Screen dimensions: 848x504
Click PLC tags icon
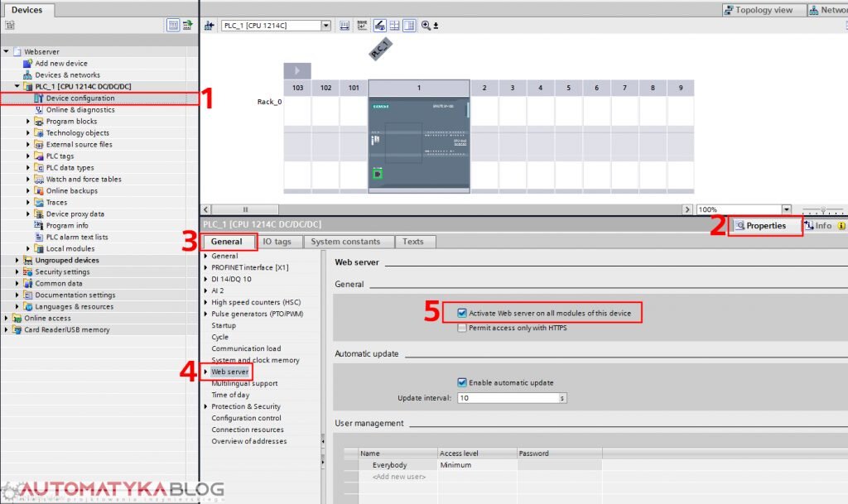[x=38, y=156]
